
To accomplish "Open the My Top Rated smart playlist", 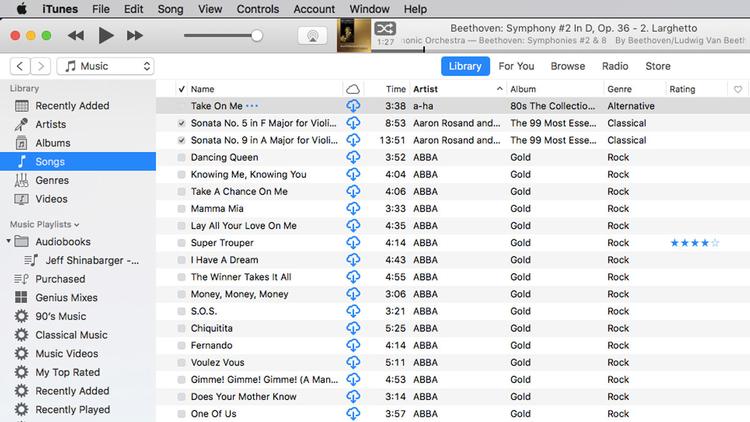I will [78, 372].
